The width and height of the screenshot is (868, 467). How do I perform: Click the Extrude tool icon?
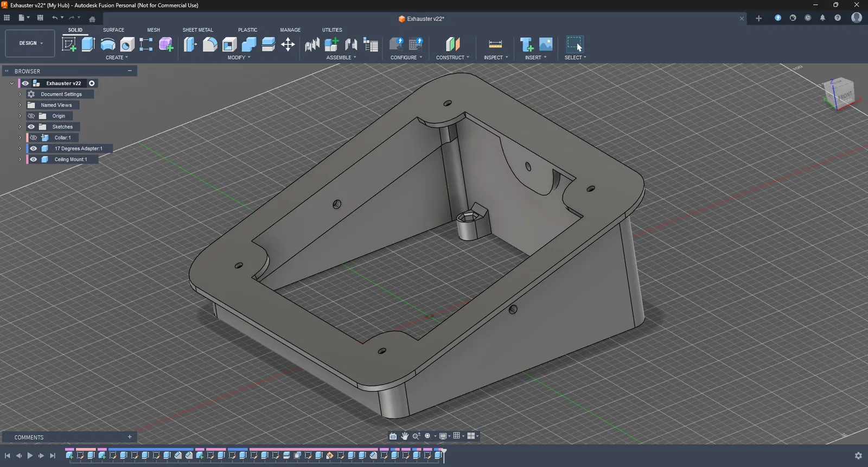[88, 44]
